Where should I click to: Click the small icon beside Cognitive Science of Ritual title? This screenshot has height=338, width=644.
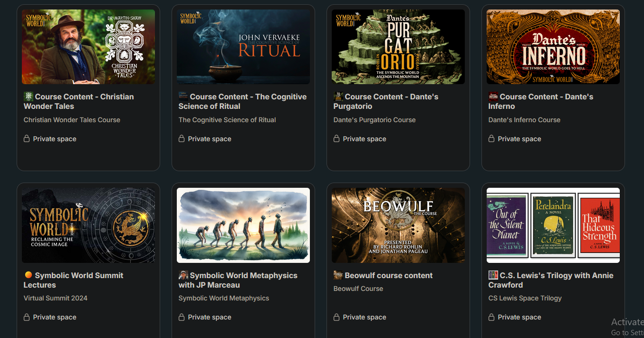(183, 97)
